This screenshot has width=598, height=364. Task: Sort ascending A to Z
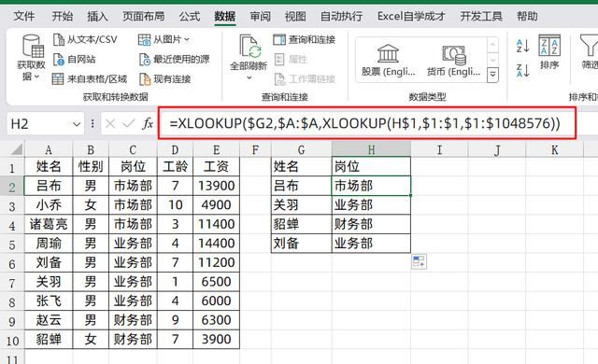click(522, 46)
